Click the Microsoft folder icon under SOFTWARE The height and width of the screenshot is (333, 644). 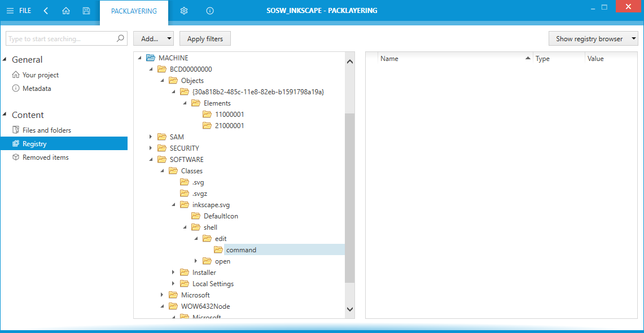coord(173,295)
